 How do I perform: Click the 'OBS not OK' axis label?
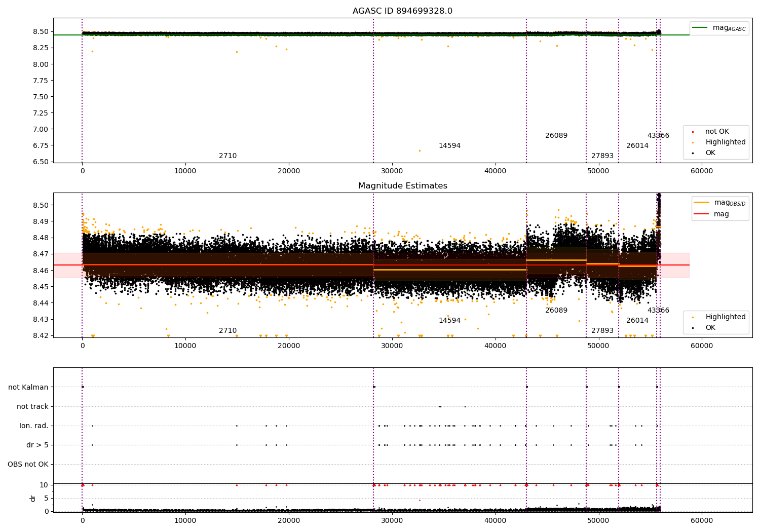click(28, 464)
